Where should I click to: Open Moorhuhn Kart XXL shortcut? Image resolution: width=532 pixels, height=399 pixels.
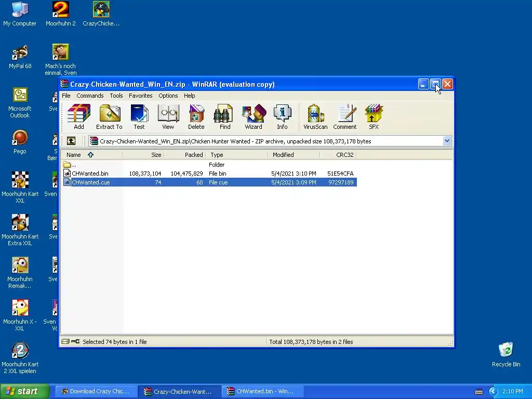pos(20,188)
